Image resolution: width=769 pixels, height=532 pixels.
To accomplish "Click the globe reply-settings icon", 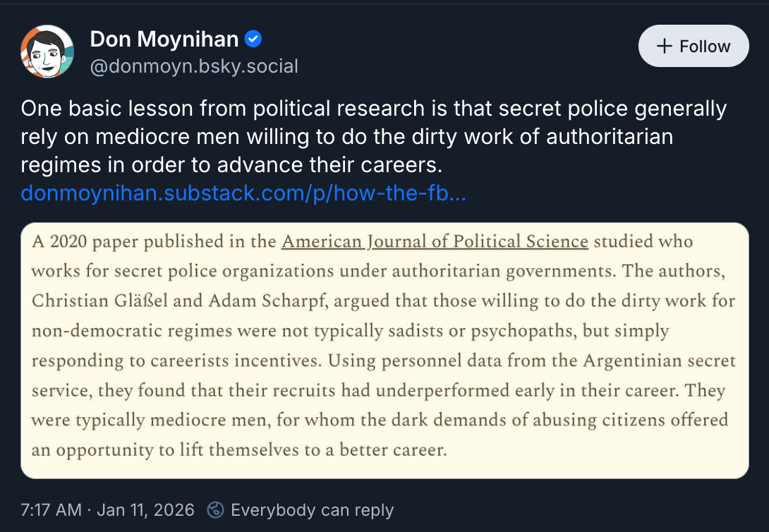I will click(x=216, y=509).
